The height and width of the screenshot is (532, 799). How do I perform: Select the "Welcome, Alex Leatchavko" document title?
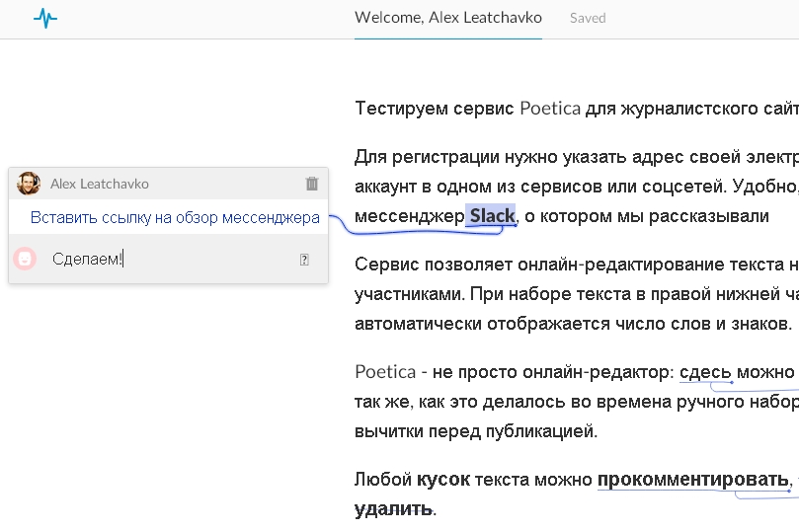point(448,18)
